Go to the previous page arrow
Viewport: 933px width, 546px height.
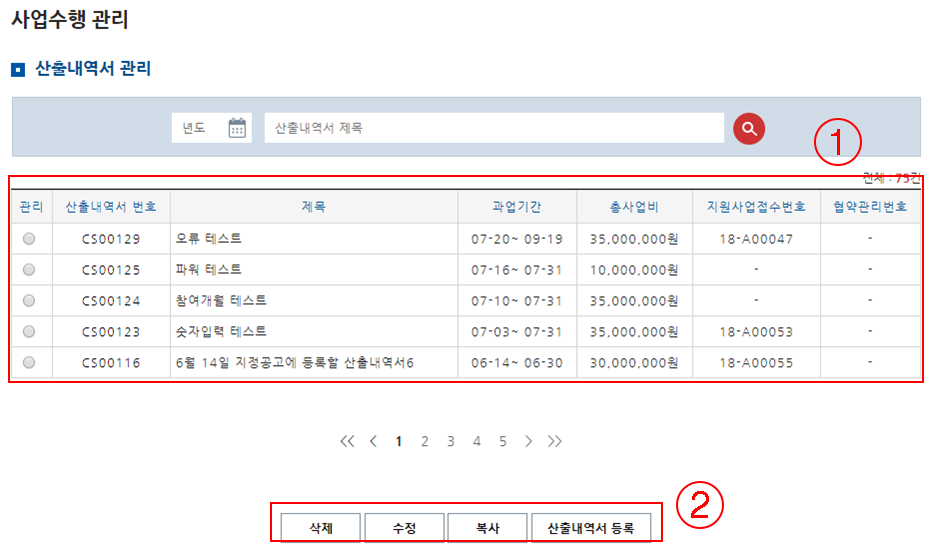pos(373,441)
